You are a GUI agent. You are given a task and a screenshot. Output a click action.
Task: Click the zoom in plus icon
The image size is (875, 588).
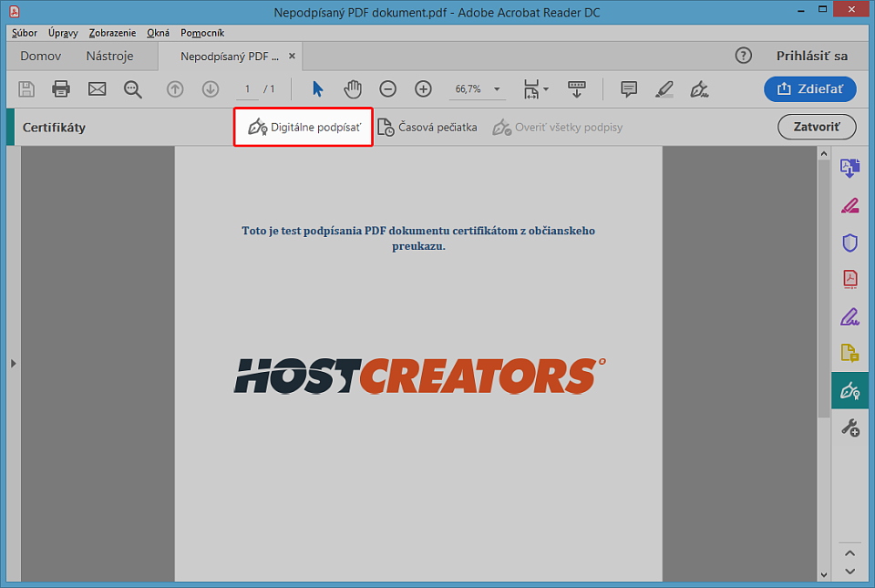(423, 88)
